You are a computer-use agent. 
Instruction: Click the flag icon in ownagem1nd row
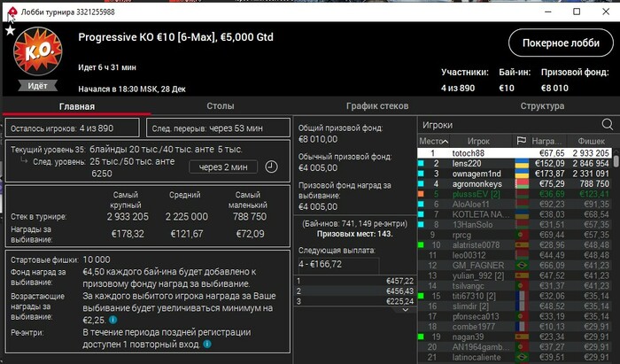(x=522, y=174)
